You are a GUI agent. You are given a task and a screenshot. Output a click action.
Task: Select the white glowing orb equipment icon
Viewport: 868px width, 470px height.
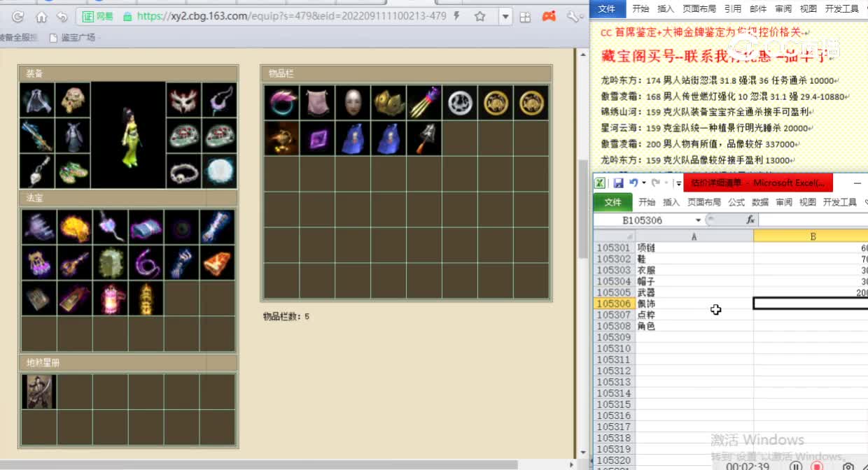(x=220, y=171)
